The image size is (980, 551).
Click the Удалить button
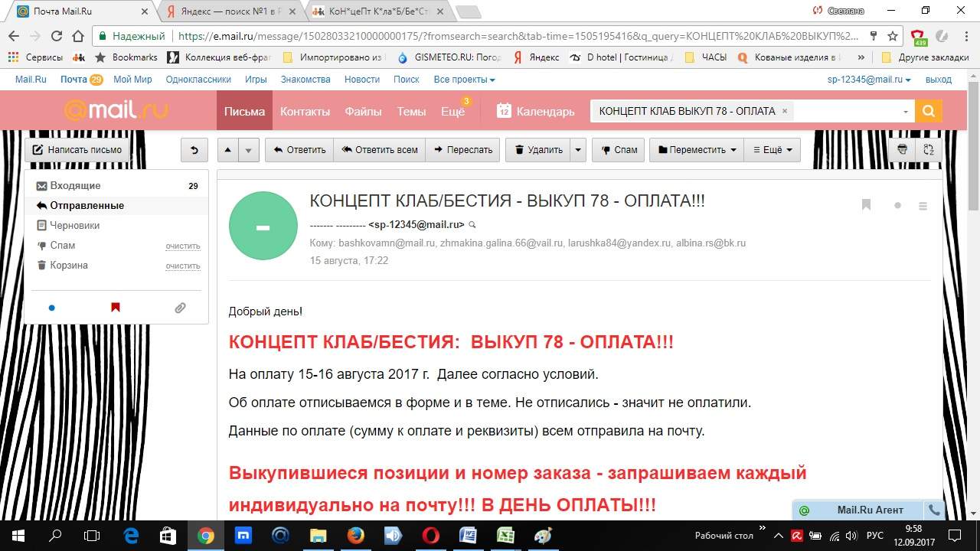(x=538, y=150)
